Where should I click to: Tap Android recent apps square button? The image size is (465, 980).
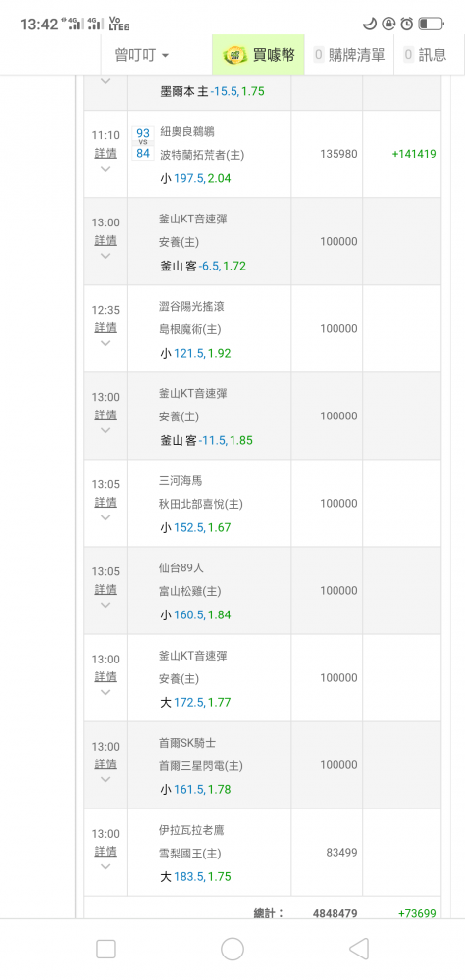[x=106, y=950]
